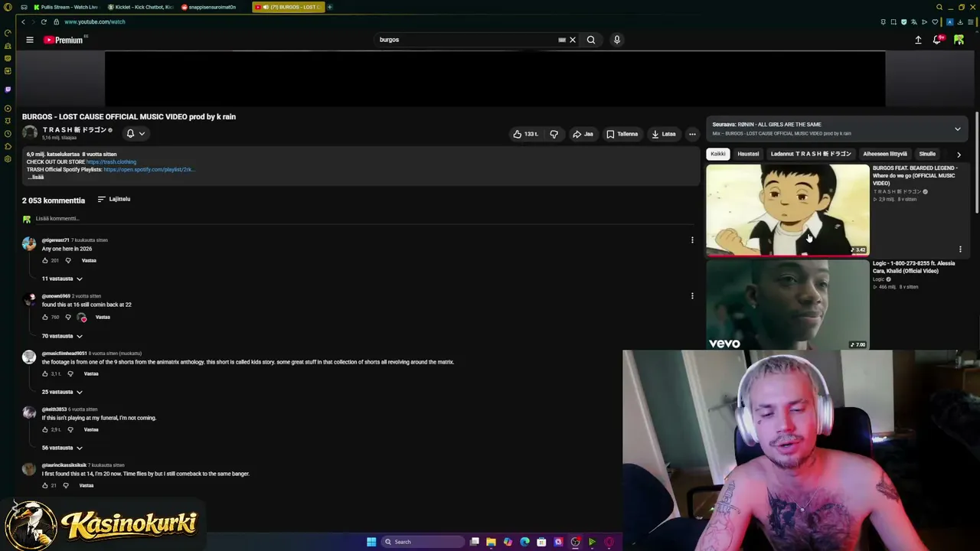This screenshot has width=980, height=551.
Task: Select the Sinulle filter chip
Action: 927,154
